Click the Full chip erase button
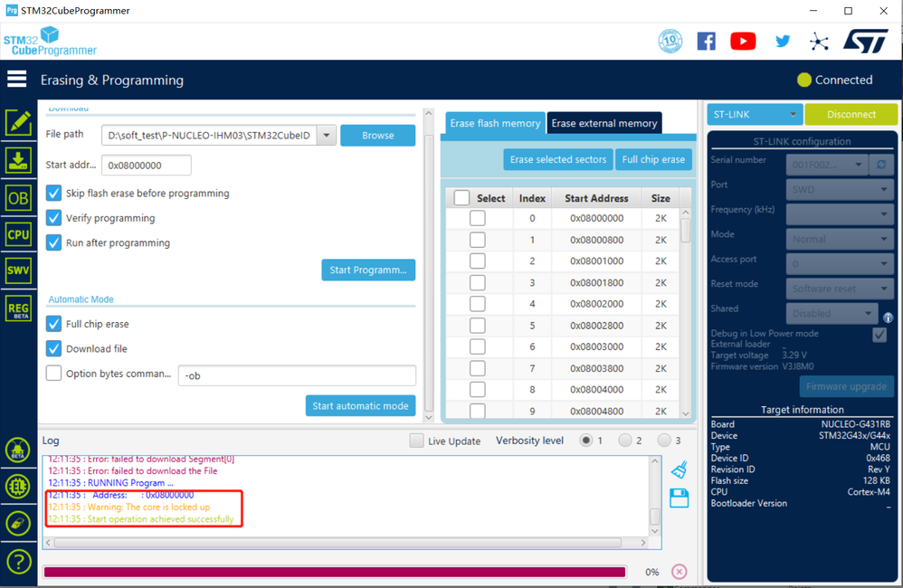This screenshot has width=903, height=588. 653,159
